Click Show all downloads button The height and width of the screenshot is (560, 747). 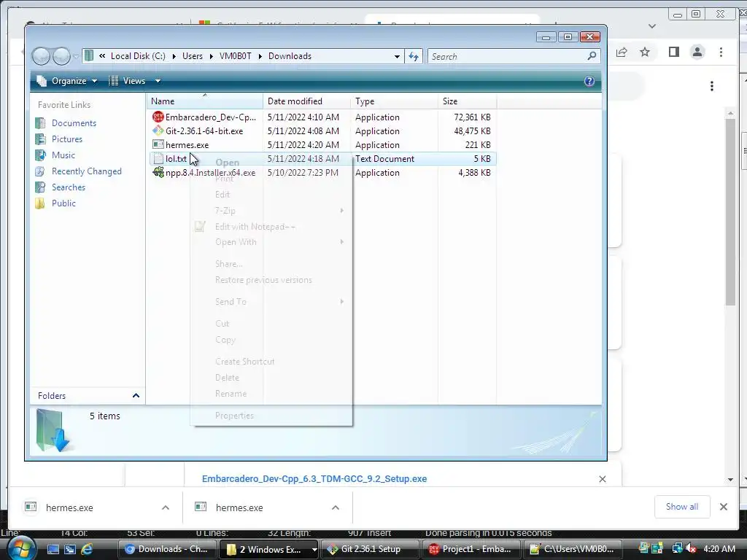[x=682, y=507]
